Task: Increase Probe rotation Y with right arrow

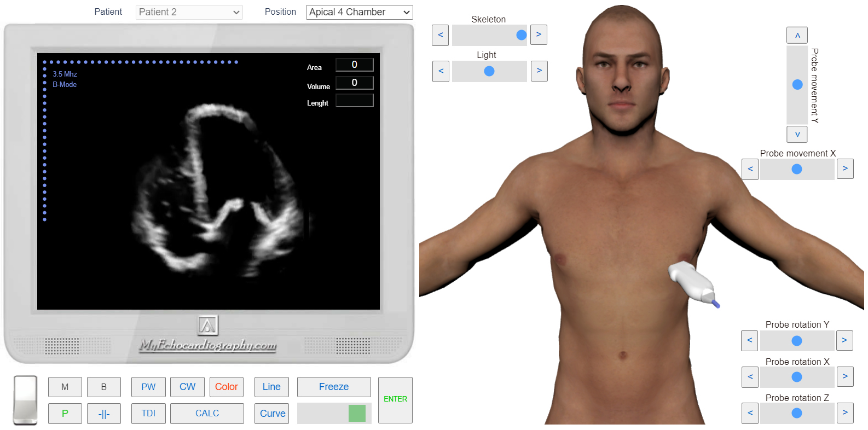Action: (x=844, y=340)
